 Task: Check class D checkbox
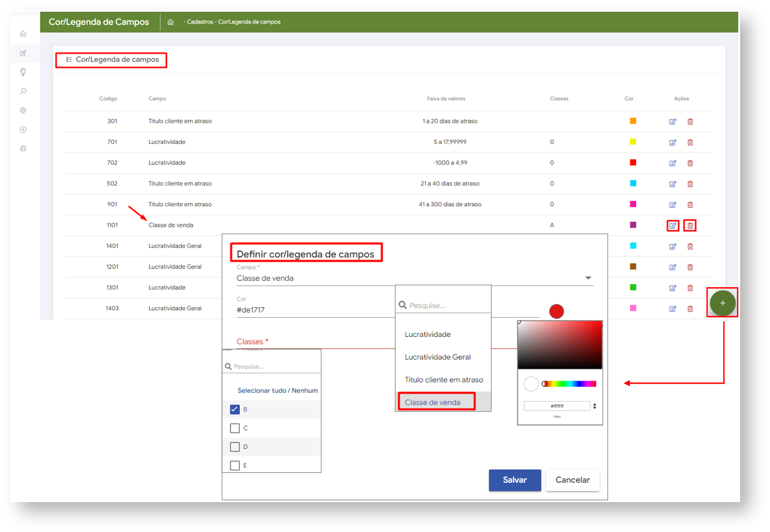point(235,447)
